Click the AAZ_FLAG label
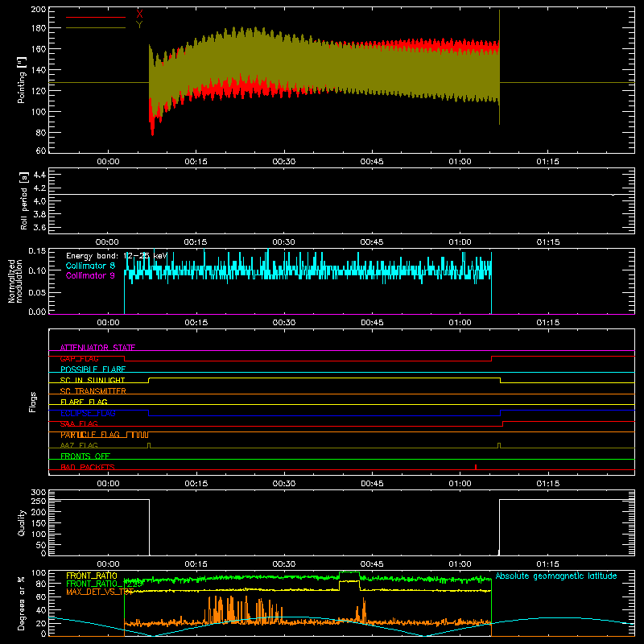 [x=79, y=445]
